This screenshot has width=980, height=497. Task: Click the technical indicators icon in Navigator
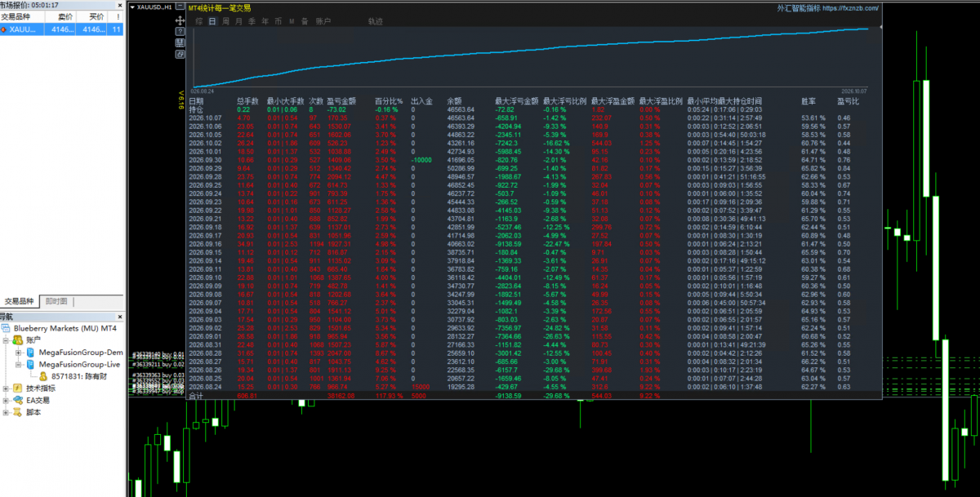[x=17, y=388]
